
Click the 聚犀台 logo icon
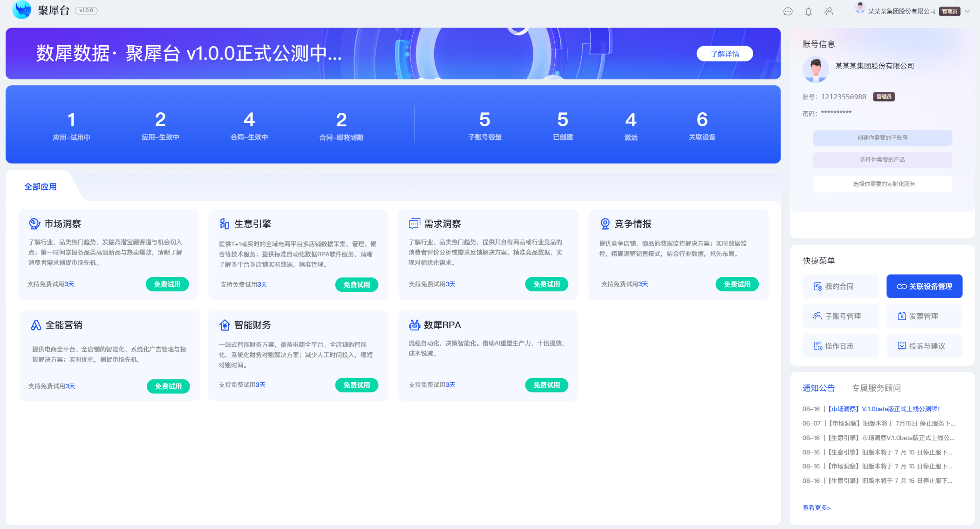21,10
